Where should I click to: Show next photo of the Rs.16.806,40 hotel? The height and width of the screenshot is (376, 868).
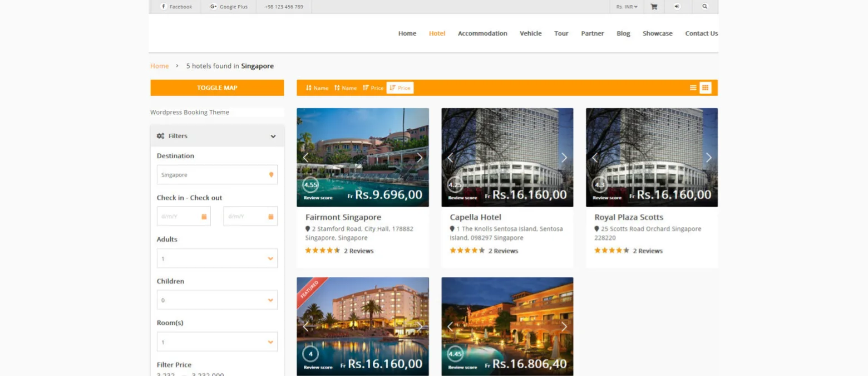coord(564,327)
